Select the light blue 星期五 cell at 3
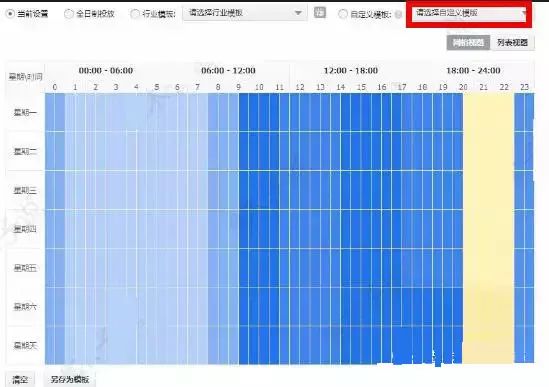549x387 pixels. (116, 268)
